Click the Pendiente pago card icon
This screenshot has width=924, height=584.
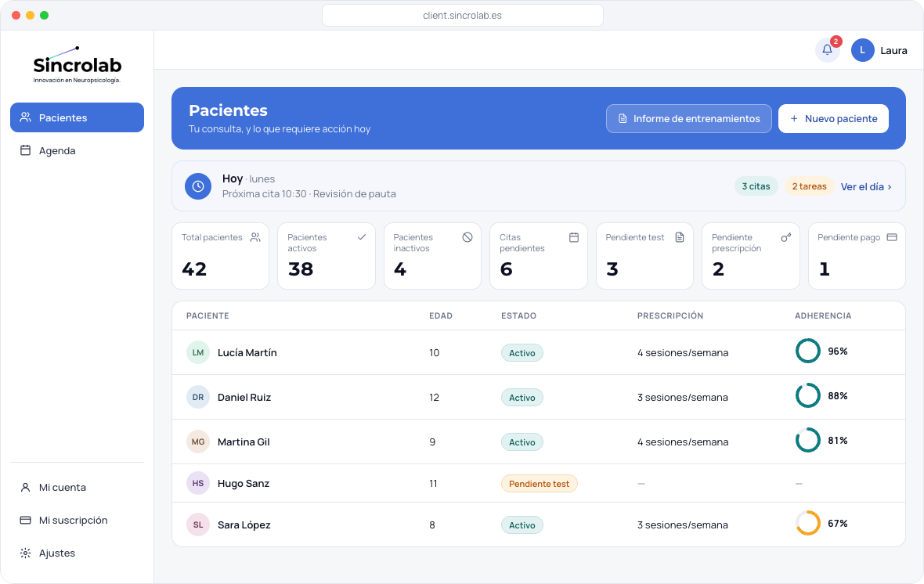pos(892,237)
